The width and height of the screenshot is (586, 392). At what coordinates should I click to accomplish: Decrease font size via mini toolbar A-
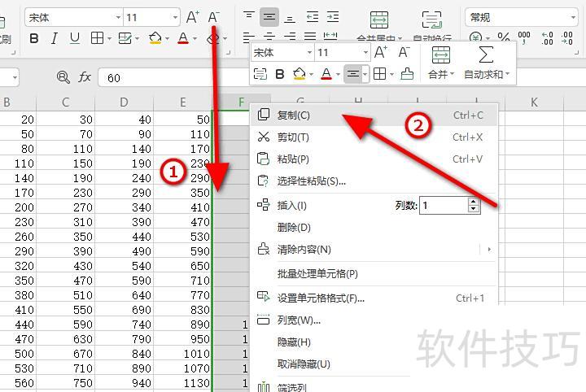pyautogui.click(x=404, y=52)
